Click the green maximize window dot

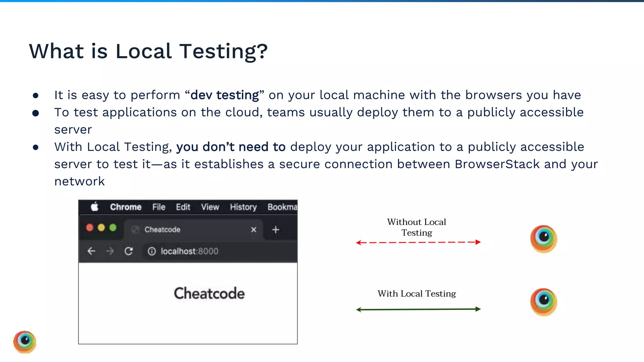tap(113, 228)
